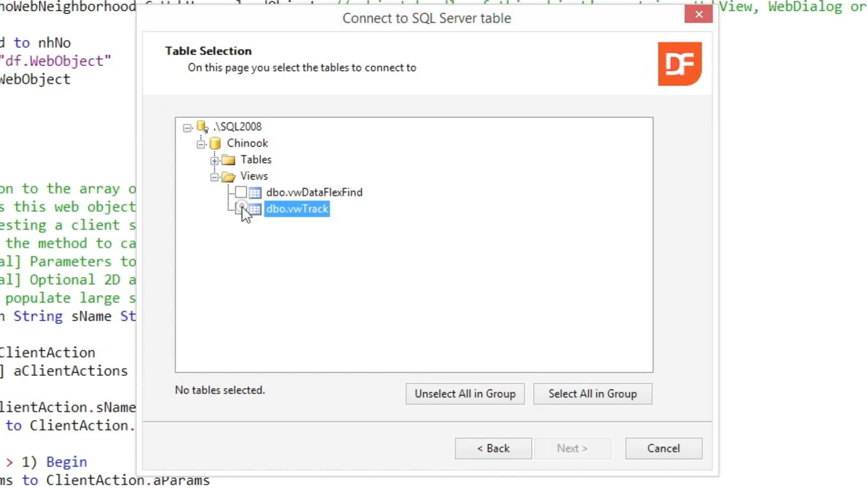Viewport: 868px width, 488px height.
Task: Expand the Tables folder node
Action: pyautogui.click(x=214, y=161)
